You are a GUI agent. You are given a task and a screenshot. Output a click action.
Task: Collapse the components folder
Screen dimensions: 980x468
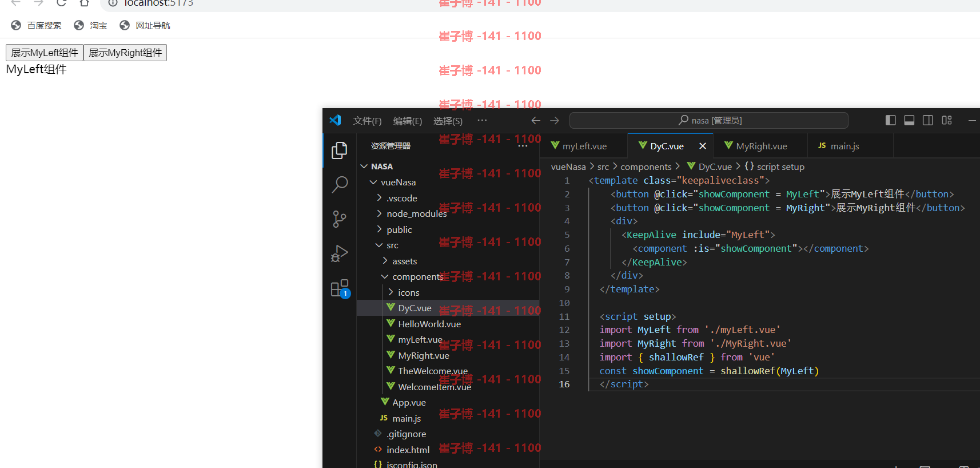click(448, 276)
